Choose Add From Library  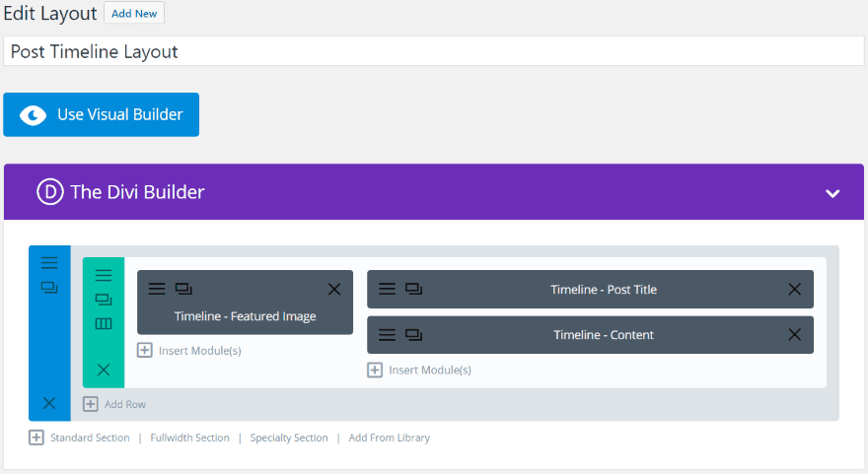pyautogui.click(x=390, y=438)
